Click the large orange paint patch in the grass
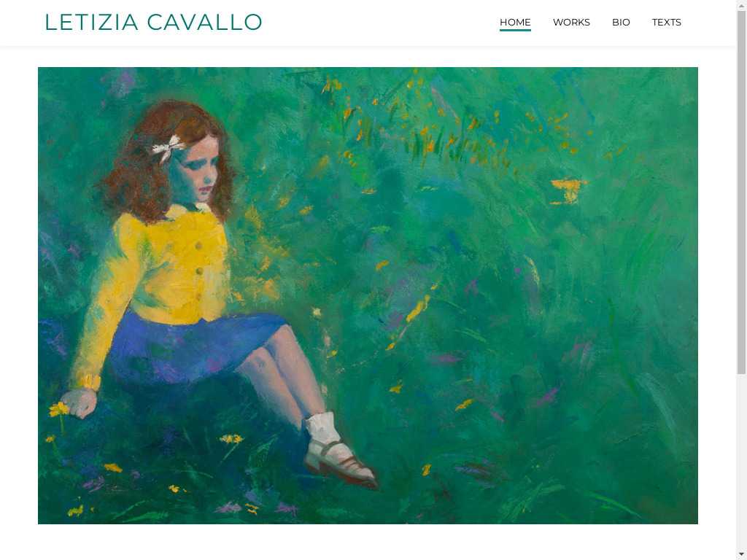This screenshot has height=560, width=747. (x=569, y=190)
